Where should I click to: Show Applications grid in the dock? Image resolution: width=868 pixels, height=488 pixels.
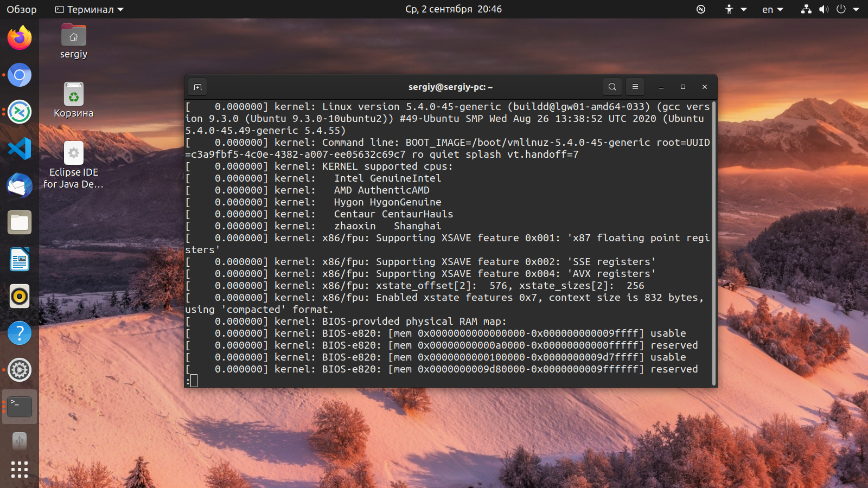pos(20,470)
